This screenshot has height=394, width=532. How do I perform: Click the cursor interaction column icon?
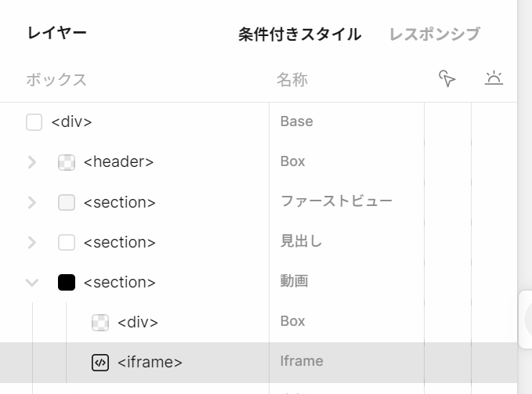447,78
